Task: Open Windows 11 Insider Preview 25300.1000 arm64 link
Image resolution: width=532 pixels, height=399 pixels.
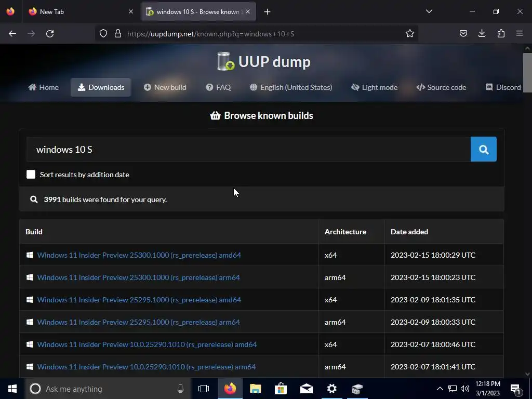Action: (x=138, y=277)
